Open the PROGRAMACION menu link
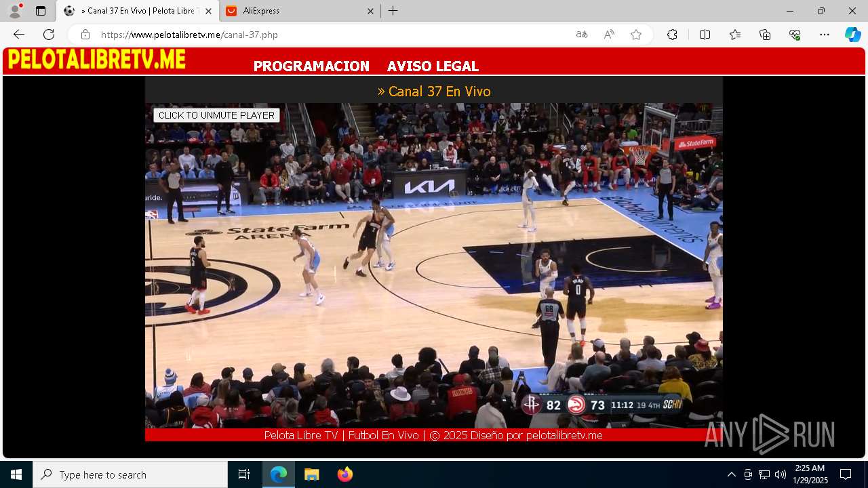 311,66
